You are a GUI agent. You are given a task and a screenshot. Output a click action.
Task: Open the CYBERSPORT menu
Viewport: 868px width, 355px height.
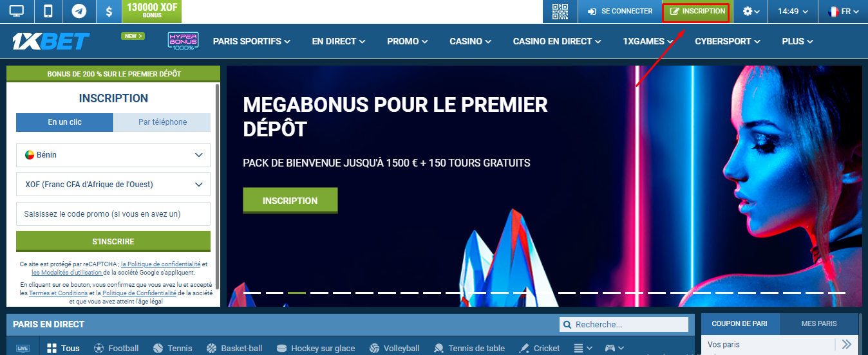click(728, 41)
